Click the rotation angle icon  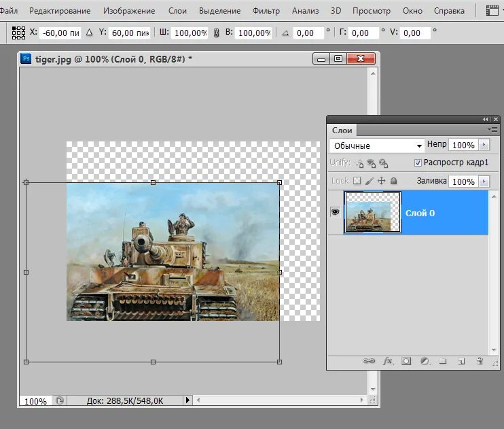point(285,33)
